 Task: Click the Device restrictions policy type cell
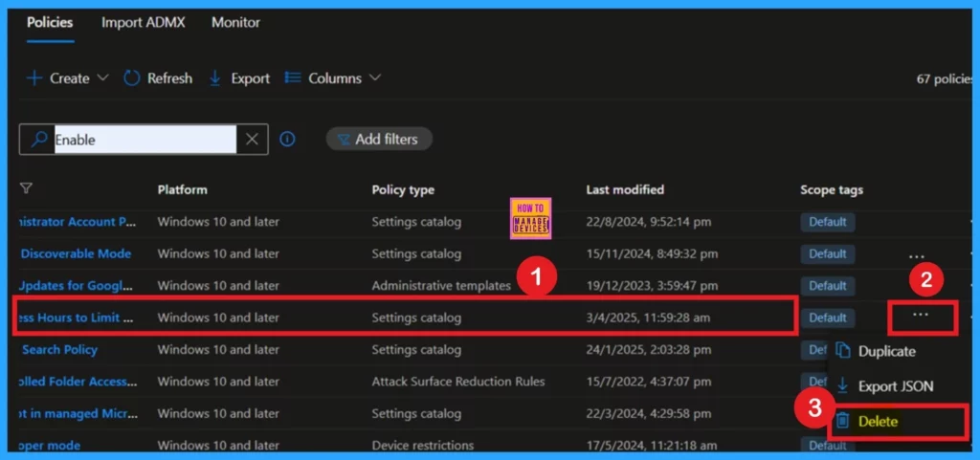click(422, 446)
